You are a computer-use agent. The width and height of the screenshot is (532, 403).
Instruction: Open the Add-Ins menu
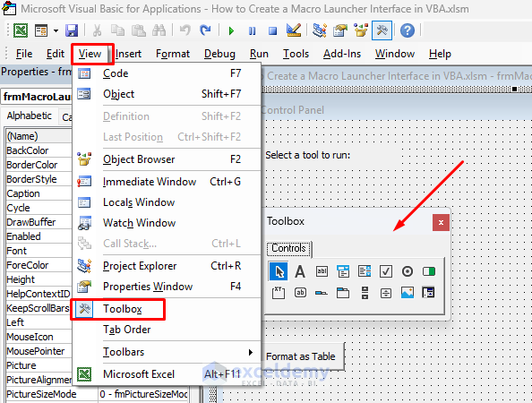pos(342,54)
